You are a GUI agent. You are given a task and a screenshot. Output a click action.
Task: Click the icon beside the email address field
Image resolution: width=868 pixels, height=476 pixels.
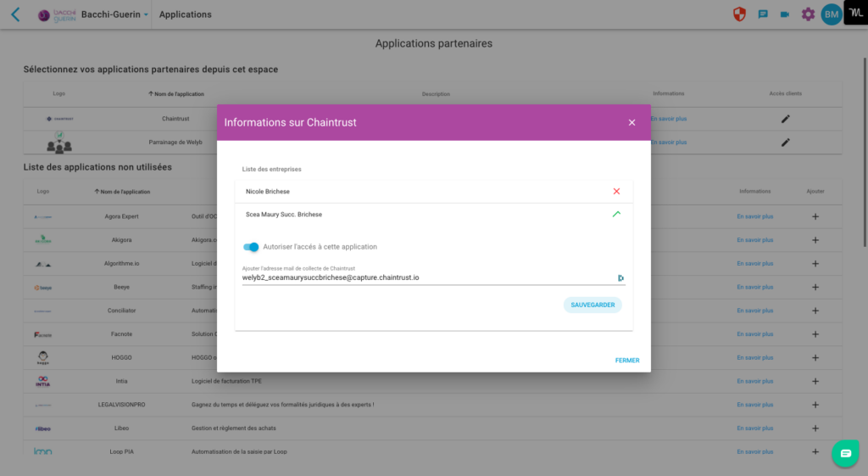coord(620,277)
